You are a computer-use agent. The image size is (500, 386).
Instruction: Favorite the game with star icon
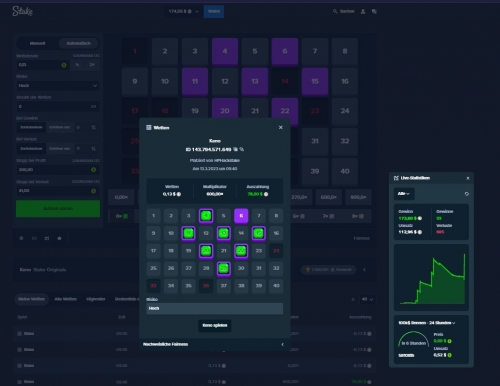click(59, 238)
